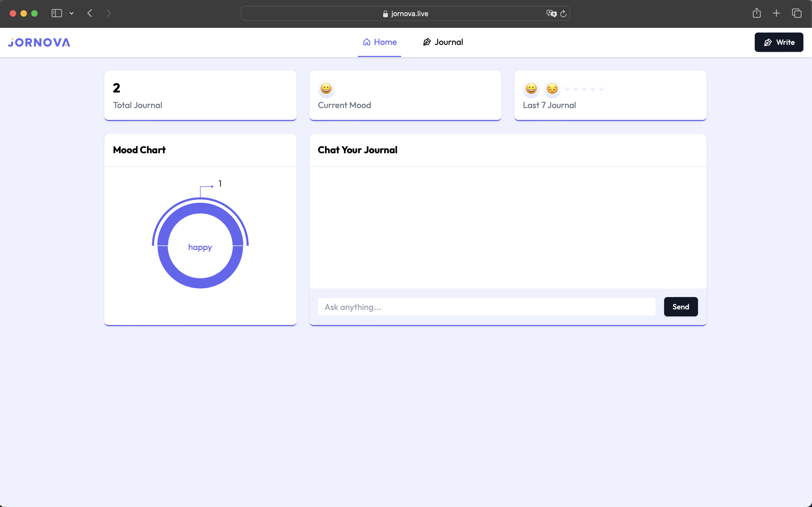Click the pensive emoji in Last 7 Journal
812x507 pixels.
point(552,88)
